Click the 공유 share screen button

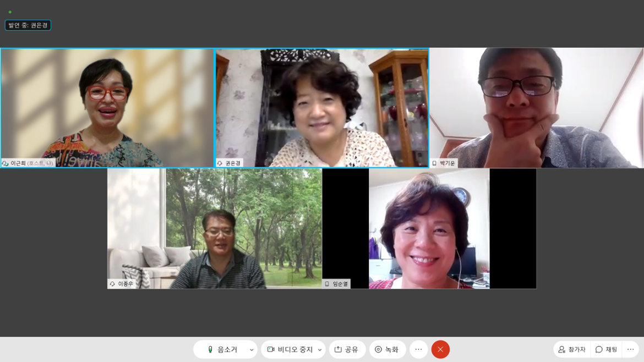point(347,349)
